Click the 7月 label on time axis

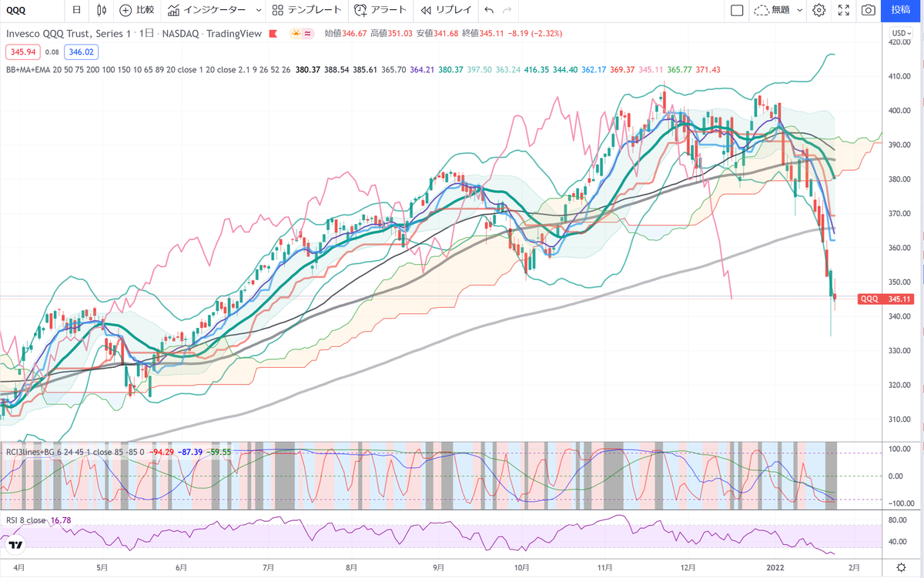click(268, 569)
